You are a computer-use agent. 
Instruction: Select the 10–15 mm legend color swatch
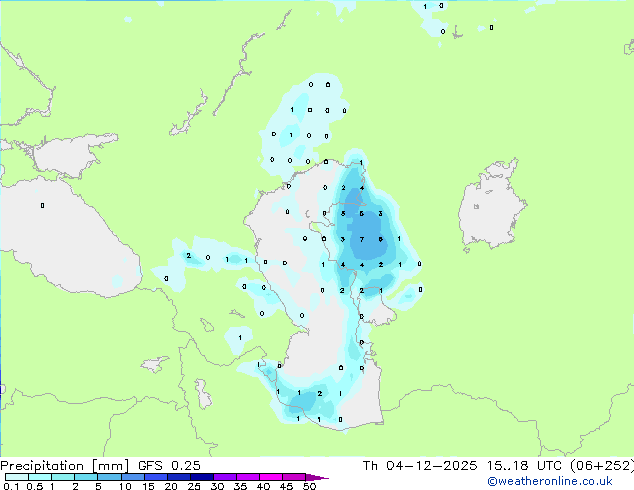coord(132,477)
